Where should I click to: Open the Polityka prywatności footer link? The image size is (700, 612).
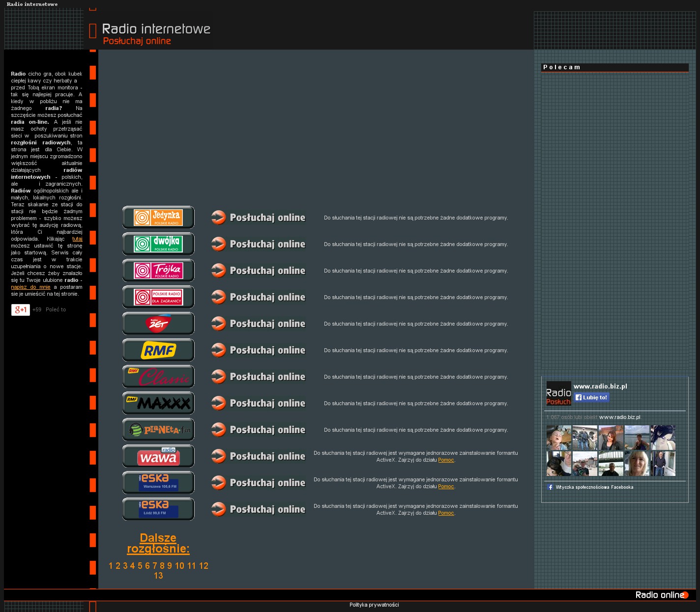point(374,605)
